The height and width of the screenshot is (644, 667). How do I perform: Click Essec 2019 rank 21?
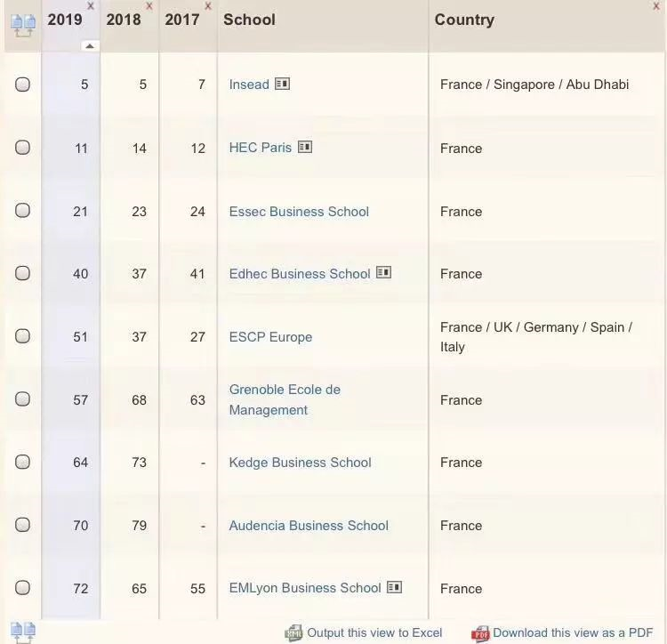(80, 212)
